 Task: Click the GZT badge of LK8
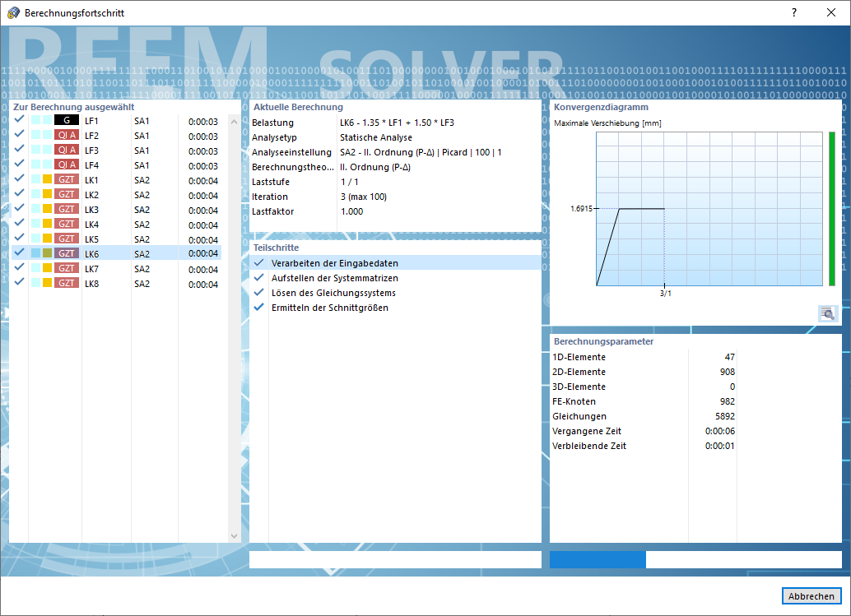(66, 283)
